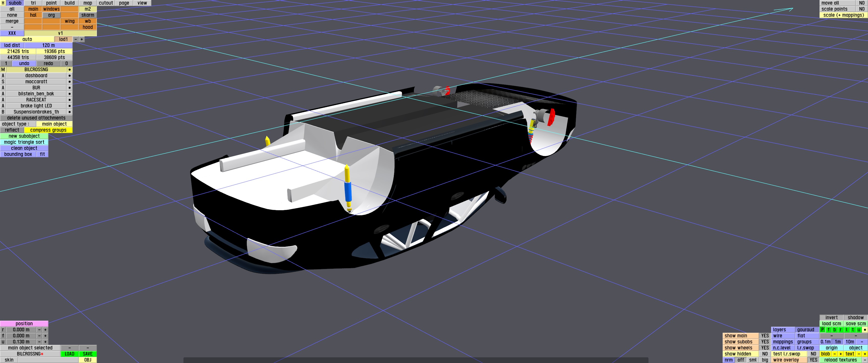Viewport: 868px width, 363px height.
Task: Toggle the dot next to dashboard subobject
Action: pyautogui.click(x=69, y=76)
